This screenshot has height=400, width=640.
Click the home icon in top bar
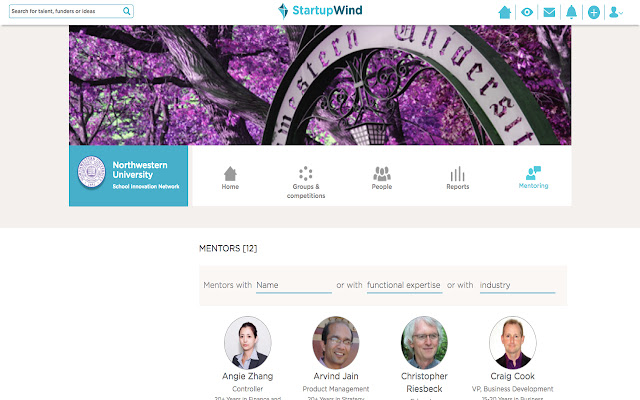coord(505,12)
